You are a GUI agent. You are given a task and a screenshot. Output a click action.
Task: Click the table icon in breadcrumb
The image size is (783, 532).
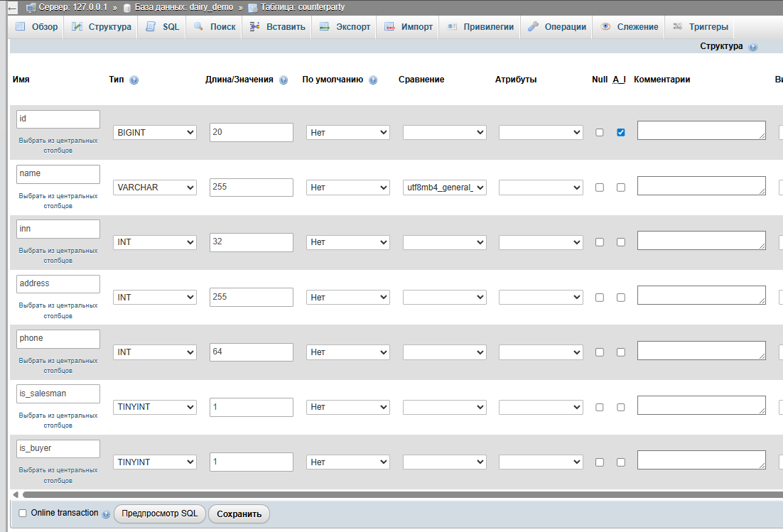tap(252, 7)
